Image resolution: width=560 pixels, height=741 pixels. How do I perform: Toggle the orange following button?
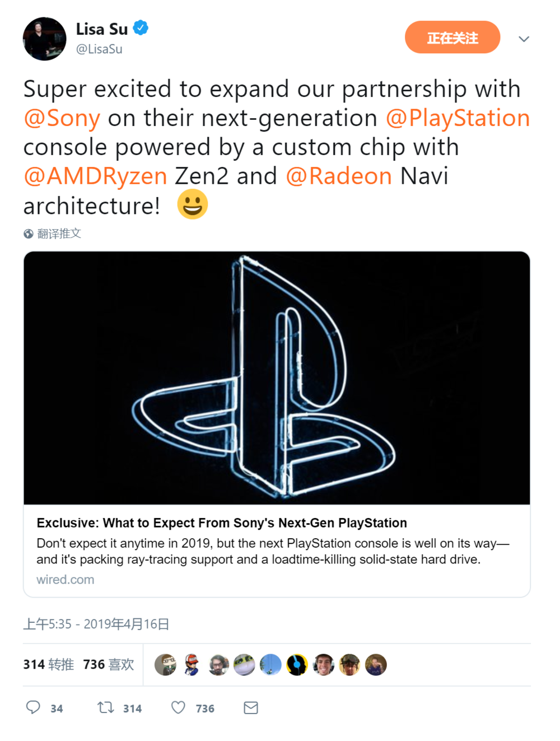pos(452,38)
